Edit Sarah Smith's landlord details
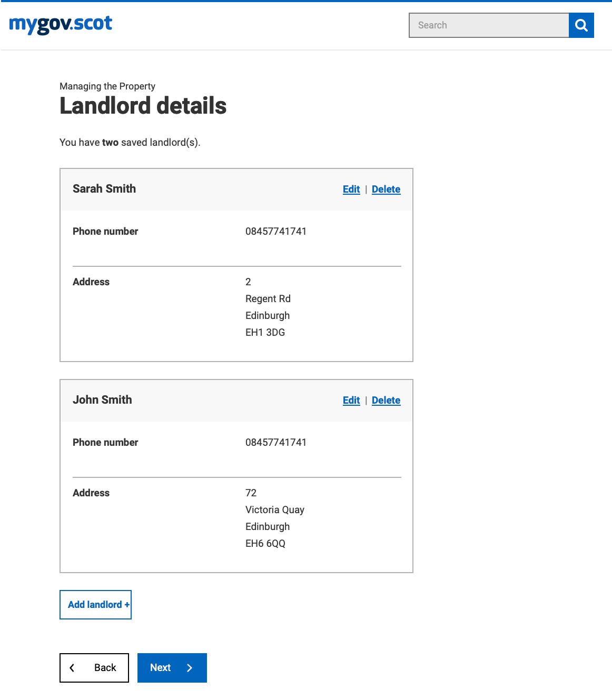 (x=351, y=189)
